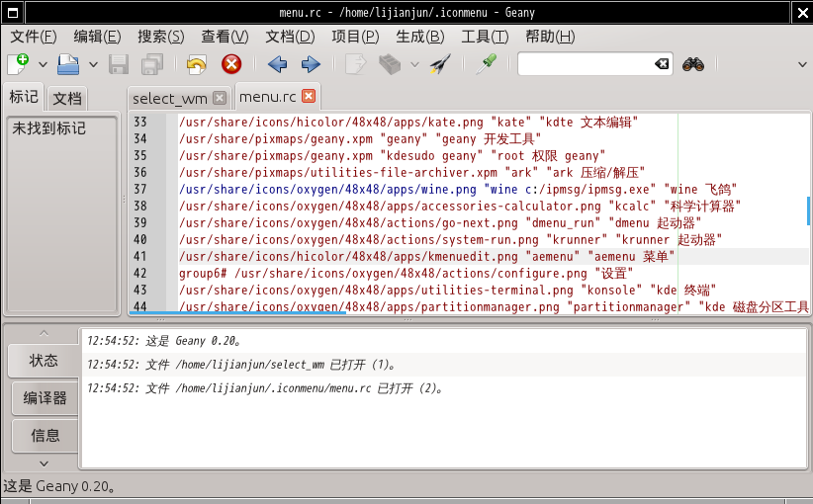The width and height of the screenshot is (813, 504).
Task: Open the 帮助(H) menu
Action: tap(550, 37)
